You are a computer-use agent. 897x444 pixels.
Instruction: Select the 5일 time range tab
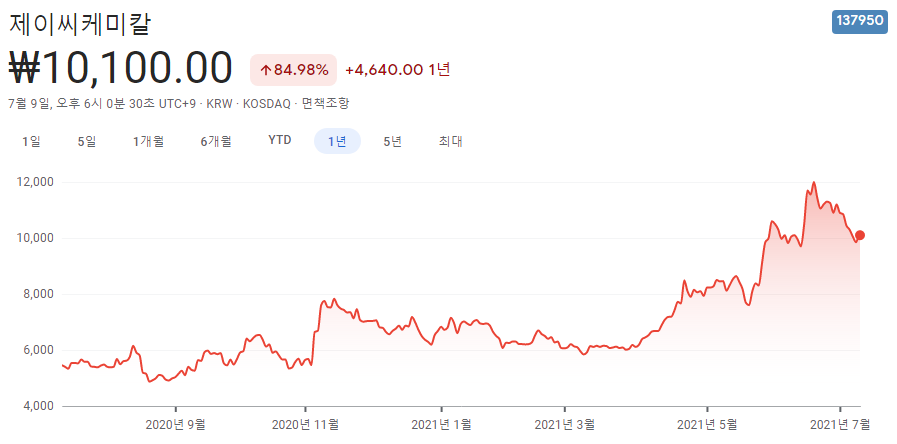87,141
